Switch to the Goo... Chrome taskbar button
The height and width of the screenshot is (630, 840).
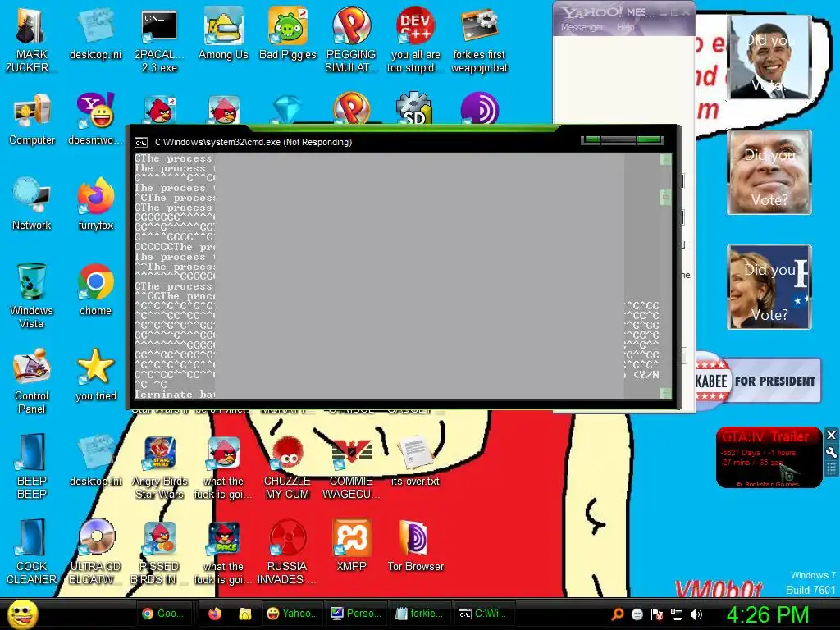tap(163, 614)
